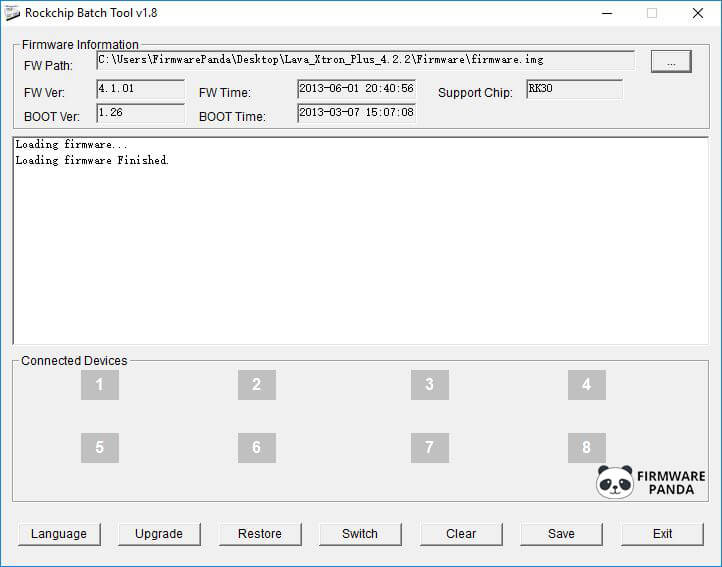This screenshot has width=722, height=567.
Task: Click the 'BOOT Time:' label
Action: (x=232, y=117)
